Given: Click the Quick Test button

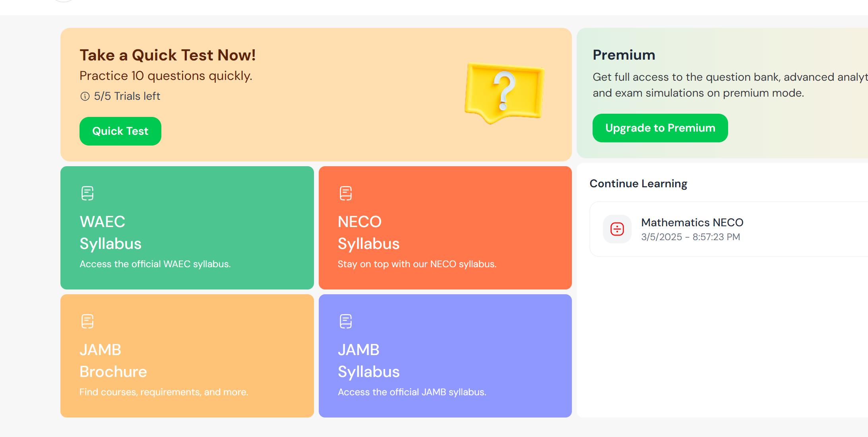Looking at the screenshot, I should point(120,131).
